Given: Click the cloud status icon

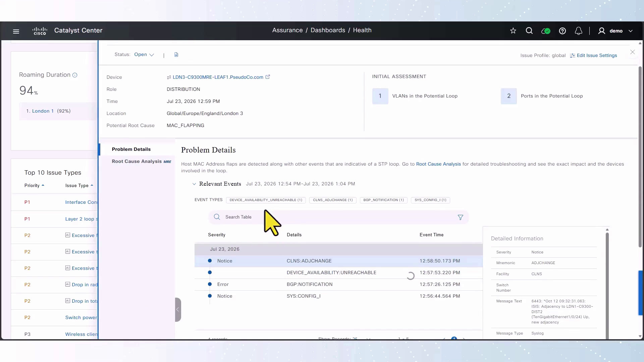Looking at the screenshot, I should point(546,31).
